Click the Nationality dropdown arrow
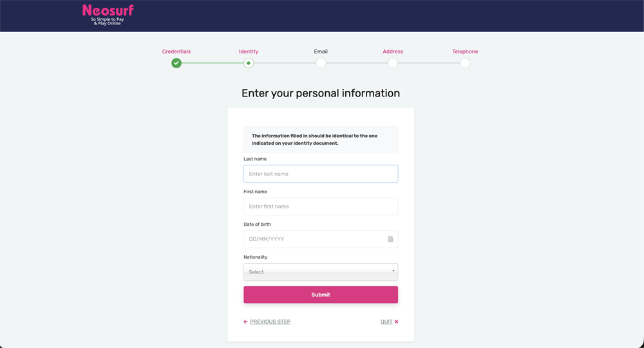The width and height of the screenshot is (644, 348). [393, 271]
